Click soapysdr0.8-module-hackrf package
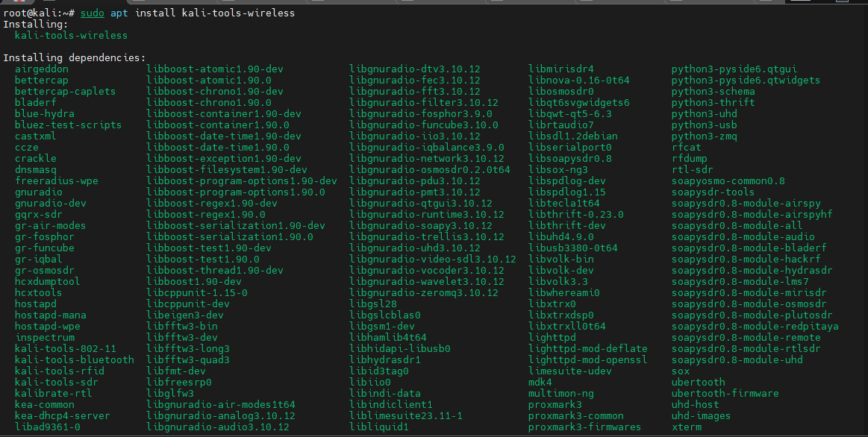Screen dimensions: 868x437 point(746,259)
